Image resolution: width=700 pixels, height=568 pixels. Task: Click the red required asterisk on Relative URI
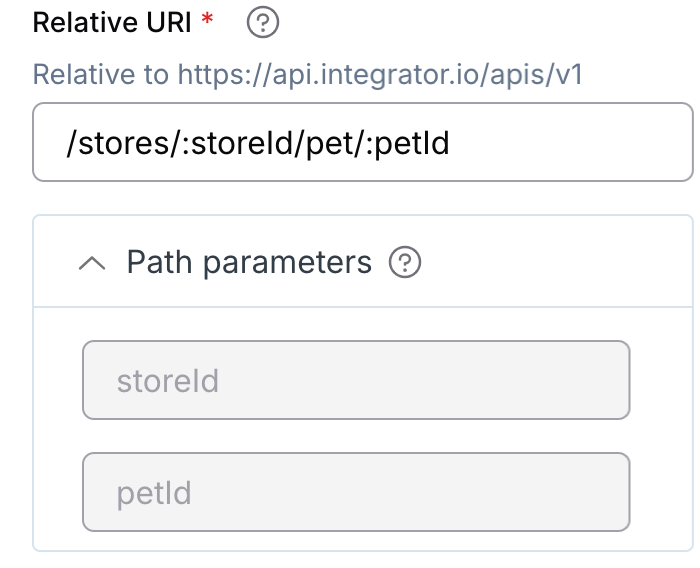[x=208, y=21]
